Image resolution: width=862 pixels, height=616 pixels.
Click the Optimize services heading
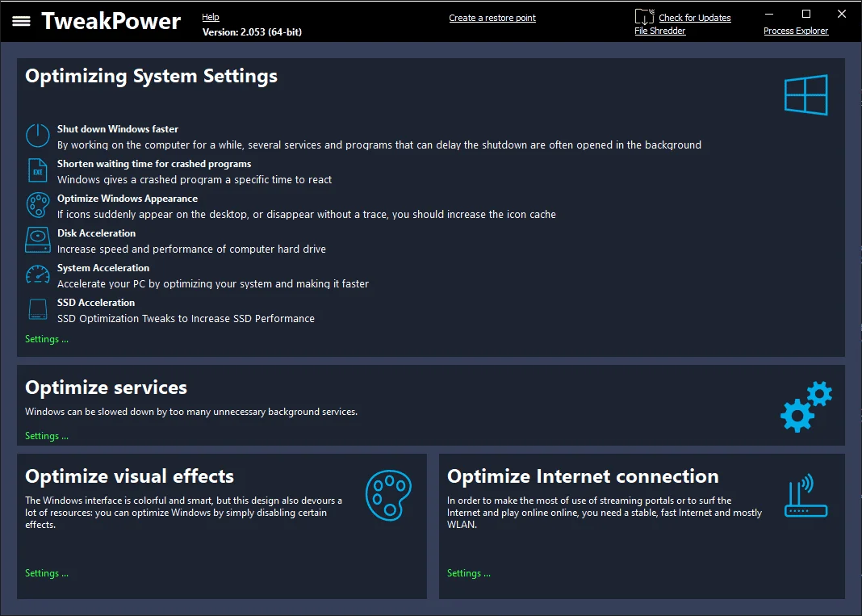pos(106,388)
